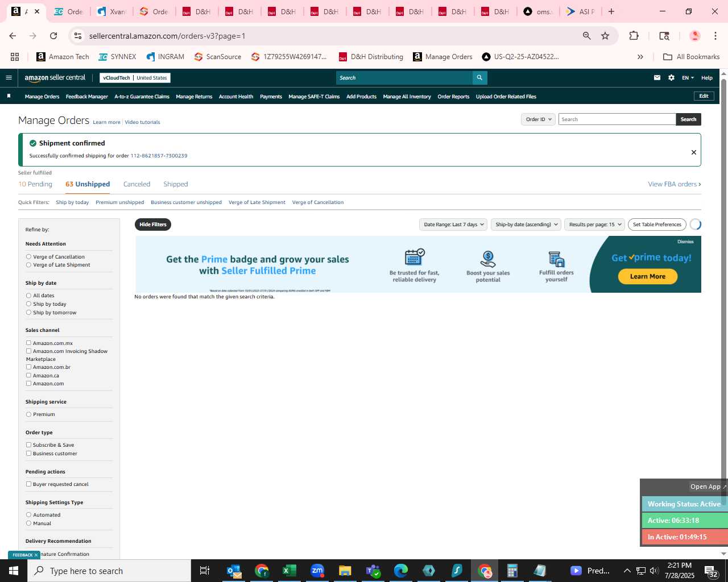The image size is (728, 582).
Task: Open a new browser tab
Action: pyautogui.click(x=611, y=11)
